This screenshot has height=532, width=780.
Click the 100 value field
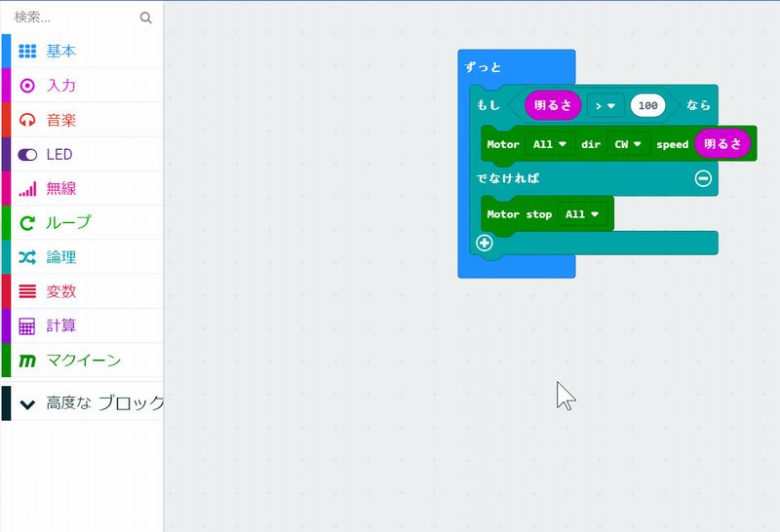point(647,104)
